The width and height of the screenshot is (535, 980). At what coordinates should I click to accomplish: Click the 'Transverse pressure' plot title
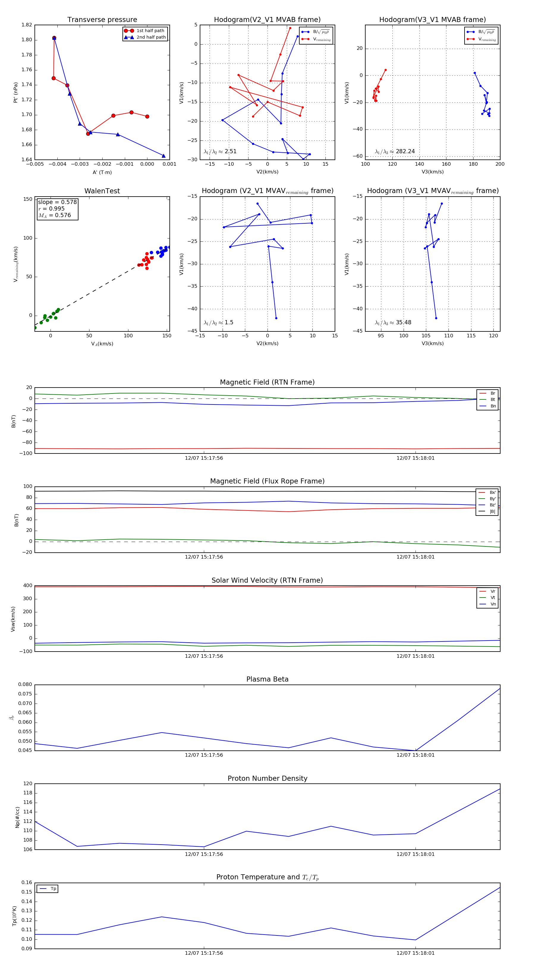(102, 20)
